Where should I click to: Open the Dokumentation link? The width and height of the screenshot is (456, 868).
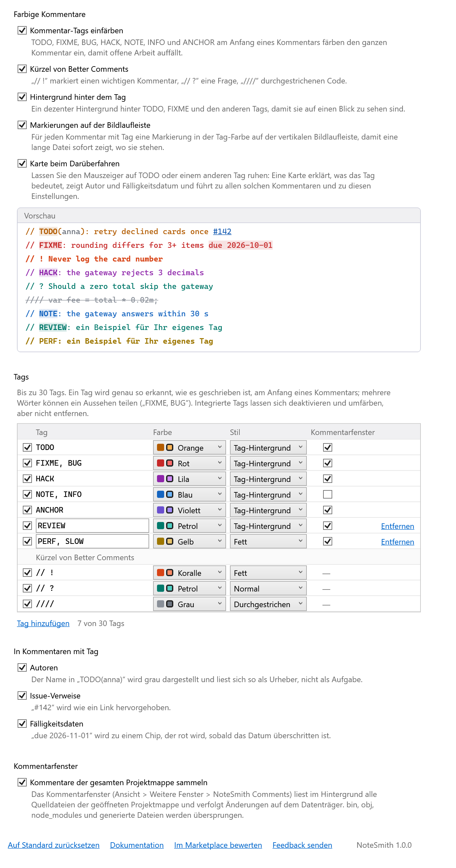[x=136, y=845]
